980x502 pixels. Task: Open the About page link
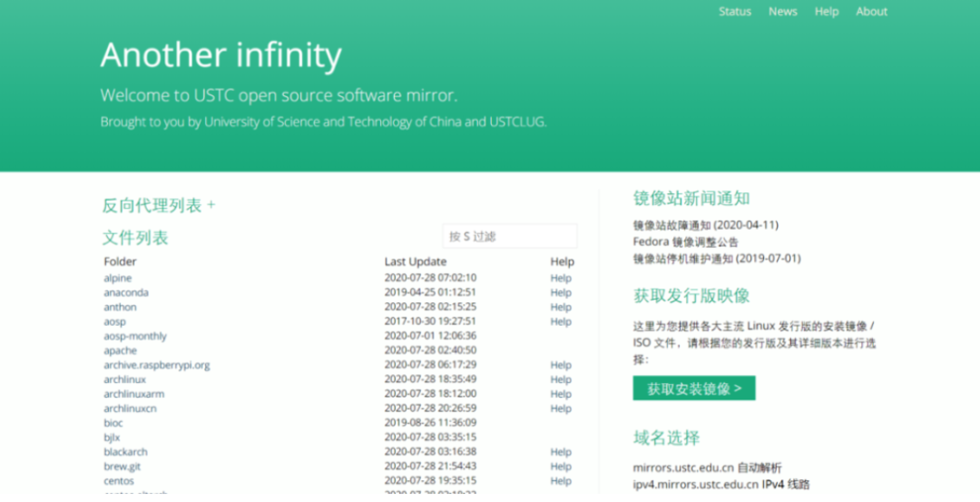coord(871,11)
